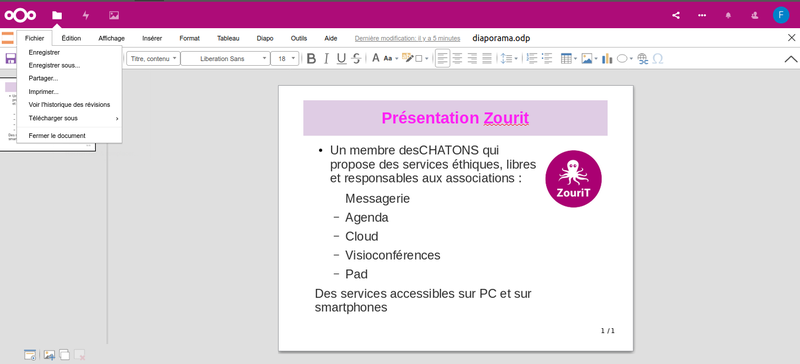Center align the paragraph text

(x=457, y=59)
